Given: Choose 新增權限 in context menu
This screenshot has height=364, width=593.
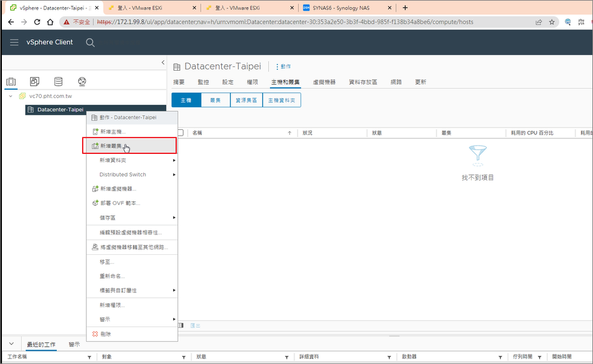Looking at the screenshot, I should 132,305.
